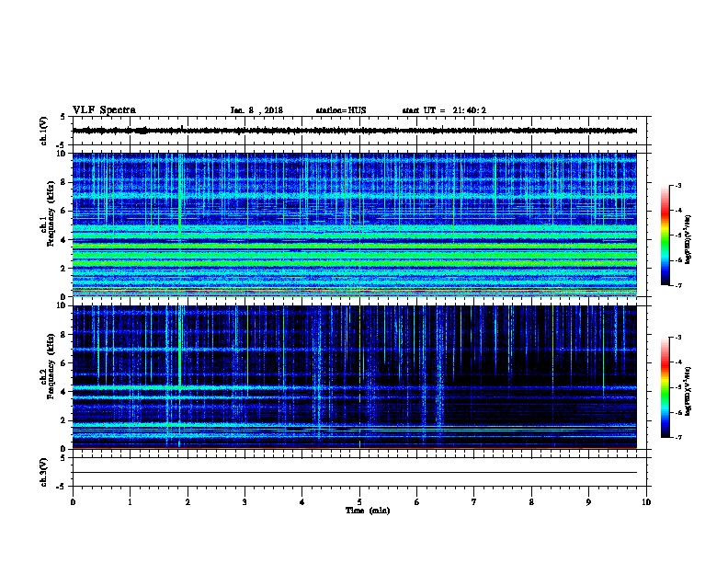
Task: Click the "10" kHz tick of ch.2 spectrogram
Action: coord(63,305)
